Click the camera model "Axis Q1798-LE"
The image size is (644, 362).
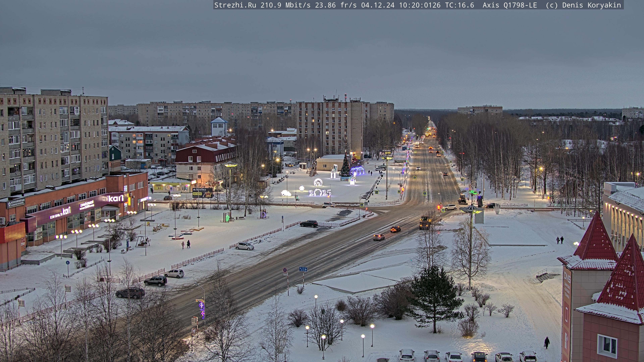pyautogui.click(x=510, y=5)
